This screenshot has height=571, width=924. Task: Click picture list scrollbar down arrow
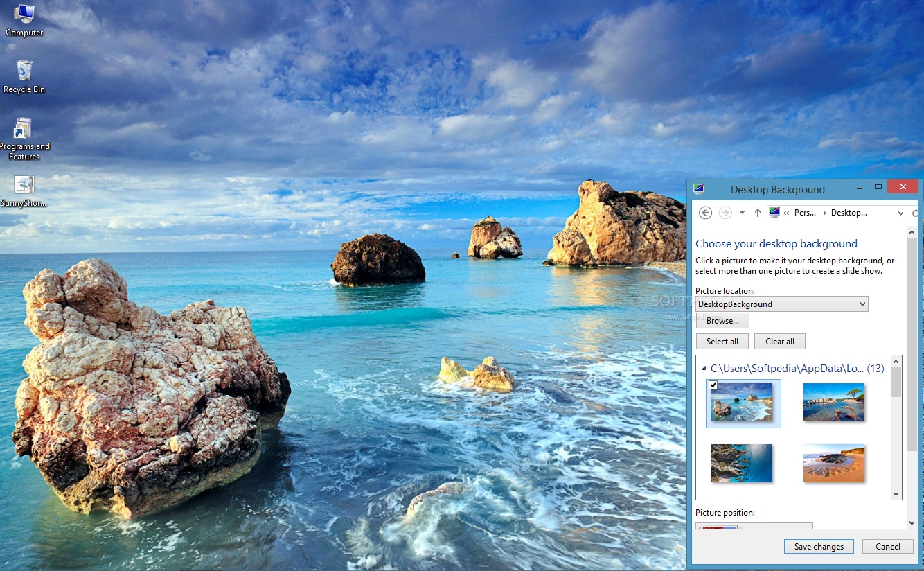896,493
